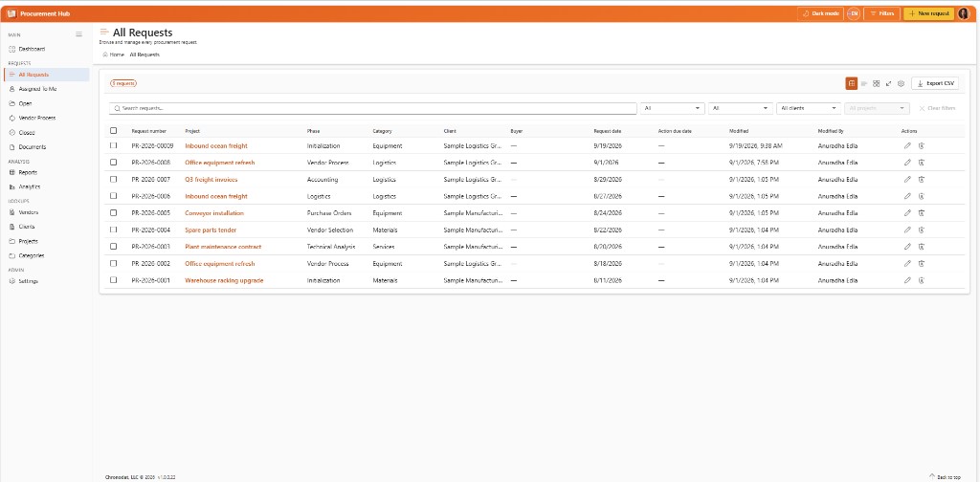Delete request PR-2026-0001 trash icon
980x482 pixels.
[x=922, y=280]
